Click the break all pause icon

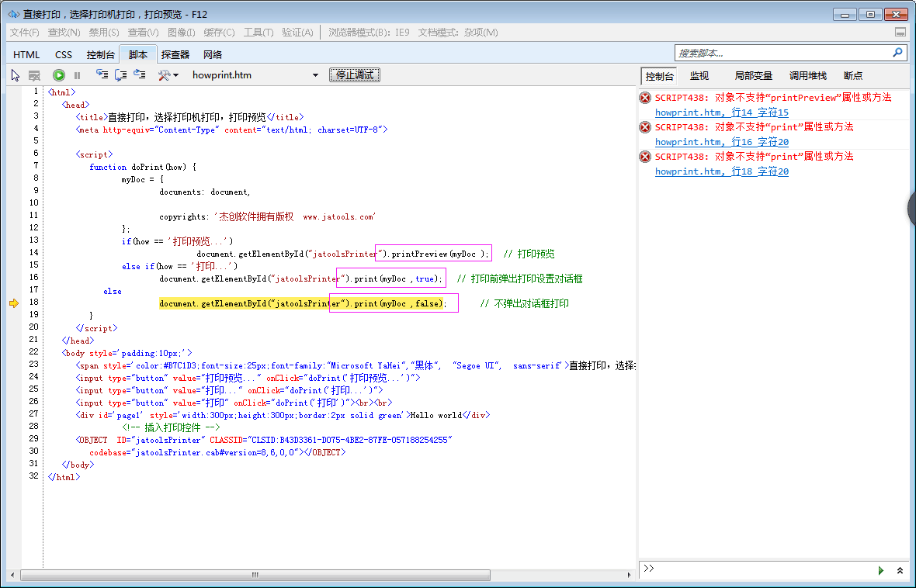coord(77,75)
